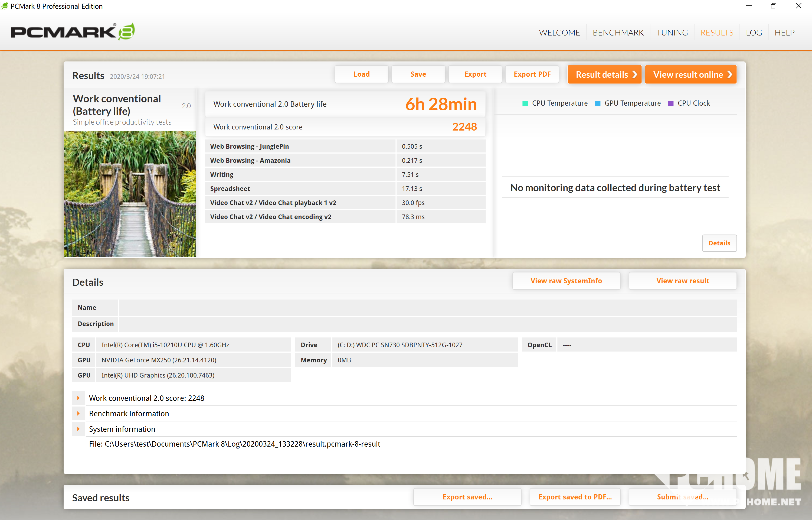Click the Web Browsing - JunglePin row
The width and height of the screenshot is (812, 520).
(345, 146)
